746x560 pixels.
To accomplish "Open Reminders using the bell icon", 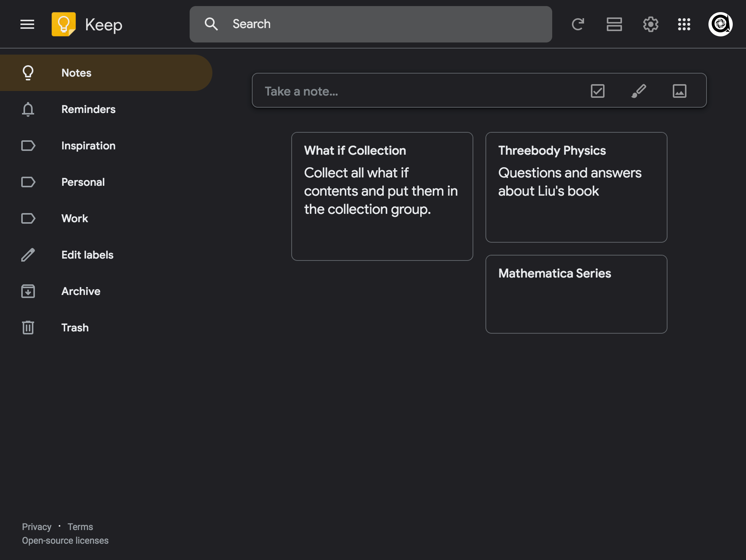I will 88,109.
